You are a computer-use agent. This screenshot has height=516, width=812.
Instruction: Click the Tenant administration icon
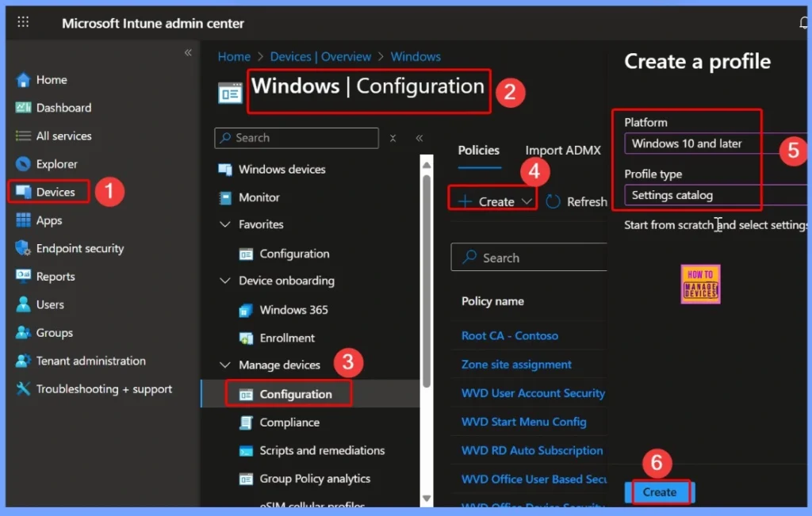coord(23,361)
